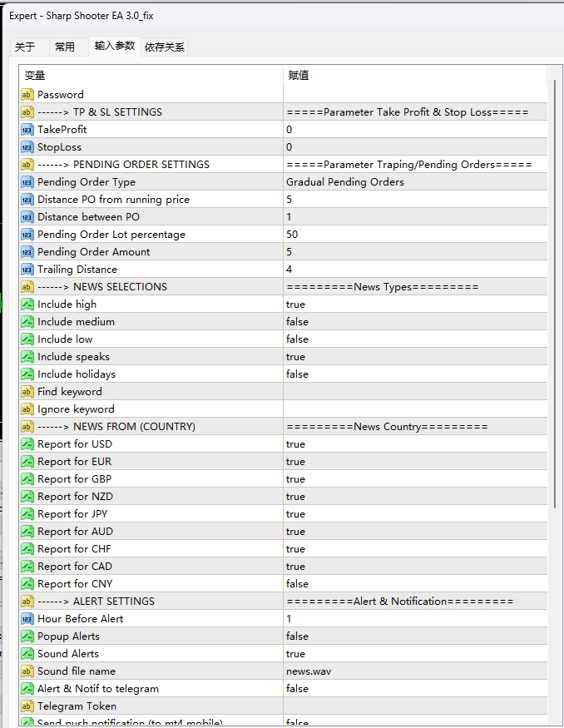Image resolution: width=564 pixels, height=728 pixels.
Task: Click the boolean icon beside Include high
Action: [27, 305]
